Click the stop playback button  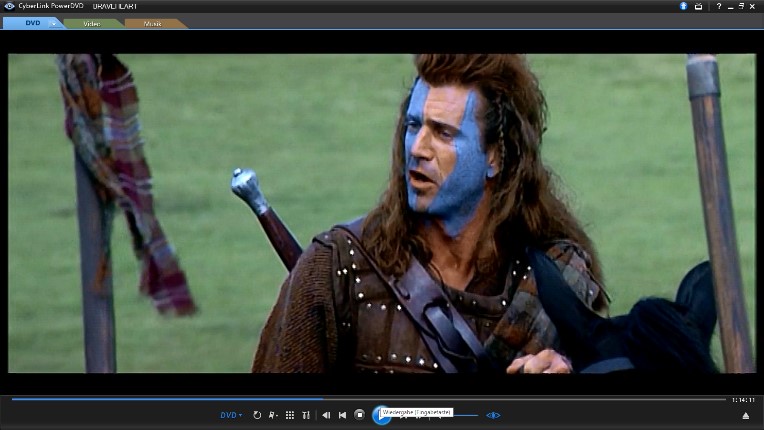pos(359,415)
